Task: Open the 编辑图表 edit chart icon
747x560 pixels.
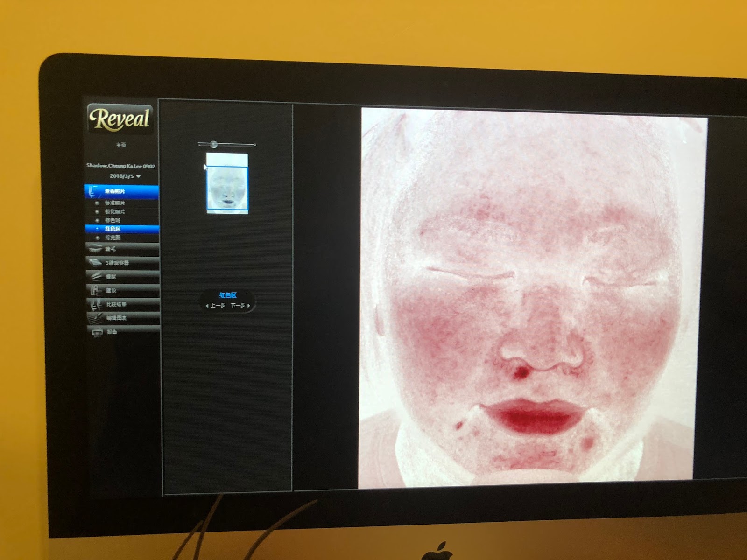Action: (96, 318)
